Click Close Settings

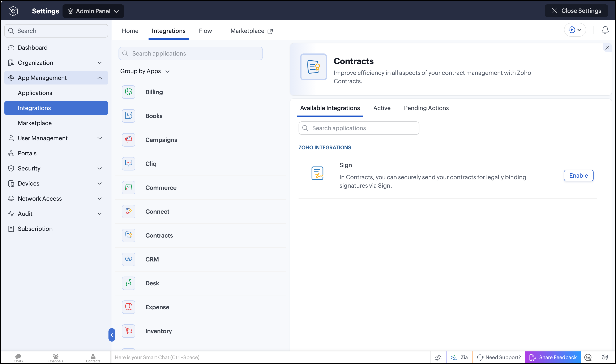(576, 11)
